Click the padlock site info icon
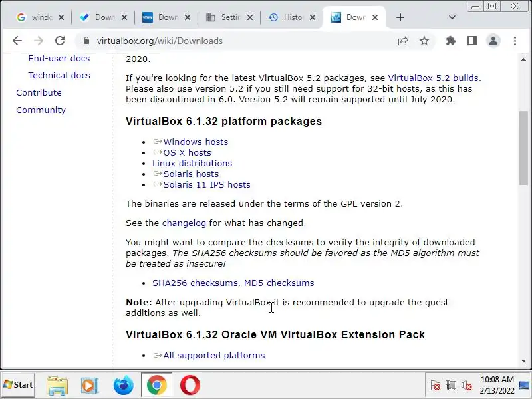The width and height of the screenshot is (532, 399). tap(86, 41)
